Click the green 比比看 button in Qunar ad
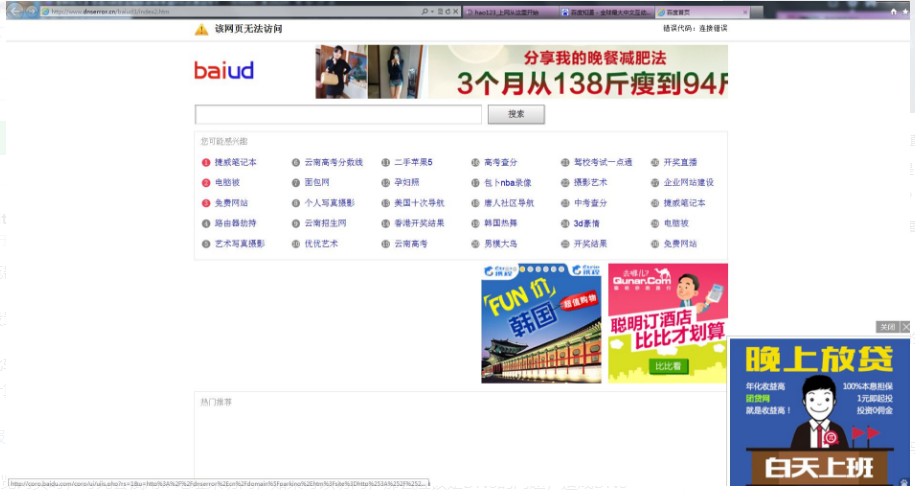 pyautogui.click(x=667, y=367)
